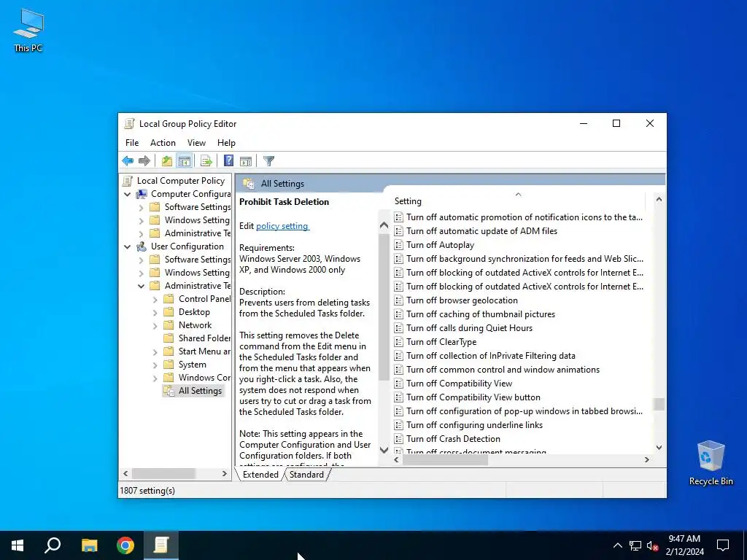Open the notification center icon
This screenshot has height=560, width=747.
tap(723, 545)
